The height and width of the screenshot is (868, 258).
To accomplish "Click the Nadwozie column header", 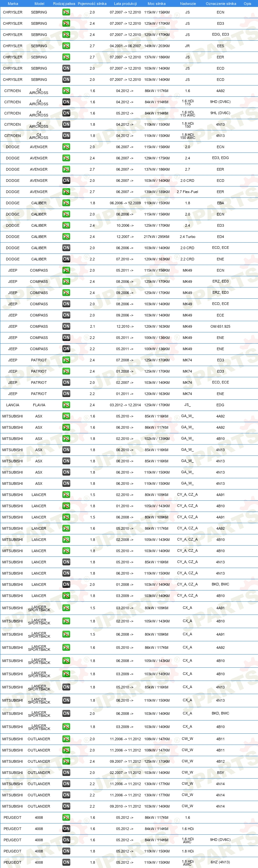I will [188, 4].
